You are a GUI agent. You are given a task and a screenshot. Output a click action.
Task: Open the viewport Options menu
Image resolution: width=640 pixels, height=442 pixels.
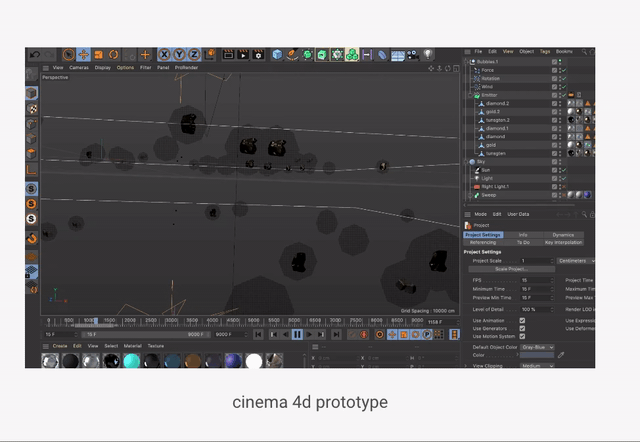[125, 68]
